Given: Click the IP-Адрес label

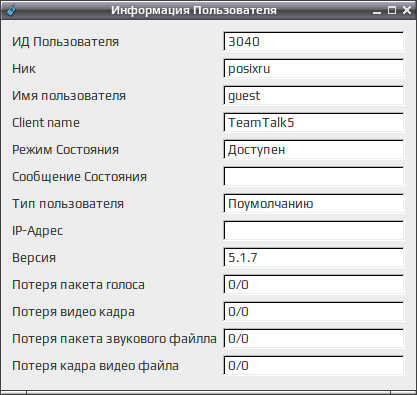Looking at the screenshot, I should click(x=37, y=231).
